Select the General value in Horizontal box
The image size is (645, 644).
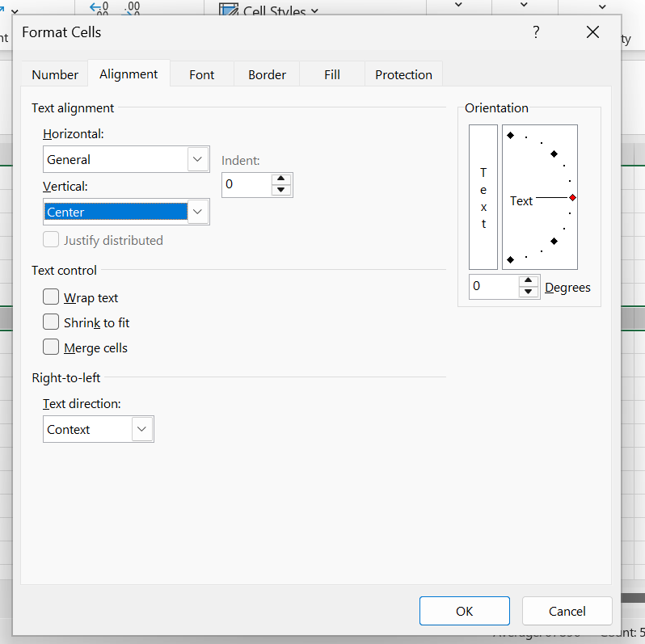[x=116, y=159]
